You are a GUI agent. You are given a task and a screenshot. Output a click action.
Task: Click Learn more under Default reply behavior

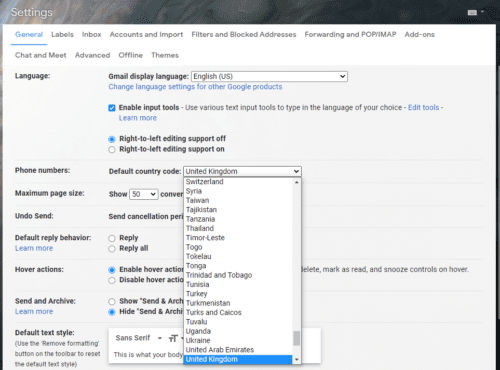click(x=34, y=248)
